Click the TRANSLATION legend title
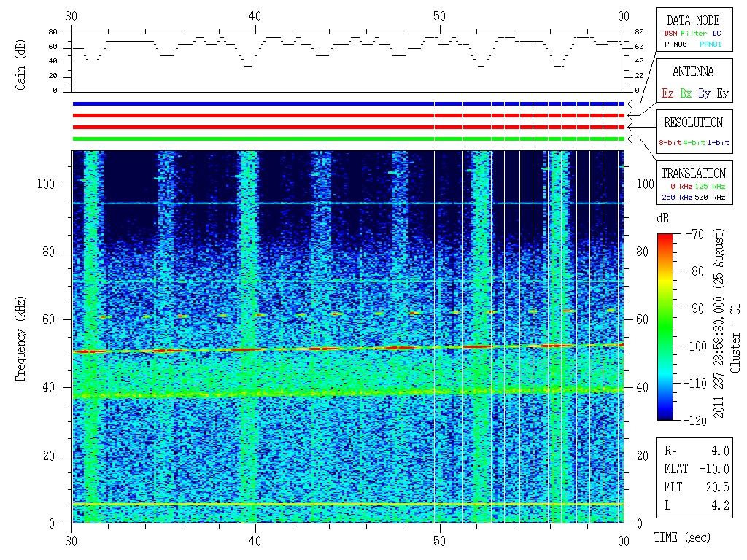Screen dimensions: 747x560 coord(693,174)
